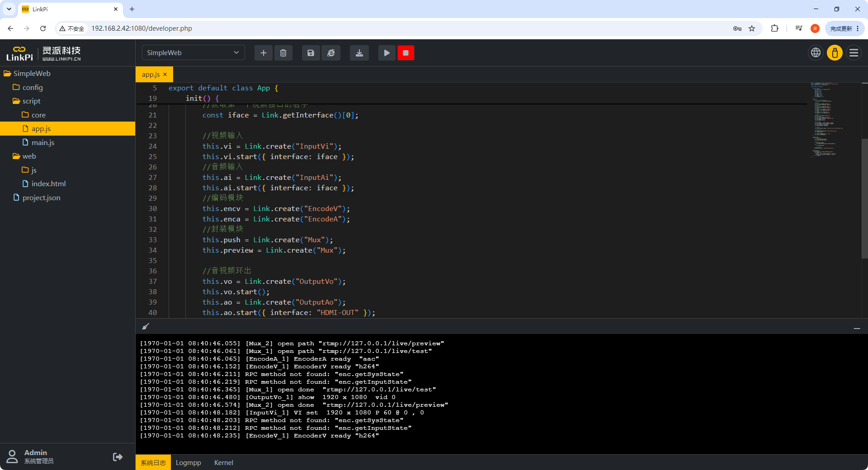Open main.js in the file tree

point(43,142)
